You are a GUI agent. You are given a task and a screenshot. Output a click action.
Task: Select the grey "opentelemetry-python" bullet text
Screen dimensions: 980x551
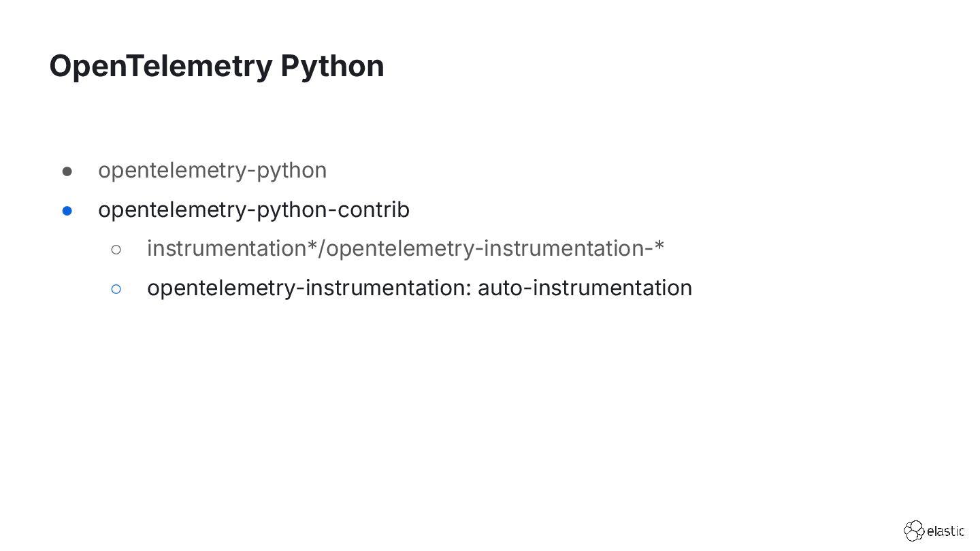212,170
